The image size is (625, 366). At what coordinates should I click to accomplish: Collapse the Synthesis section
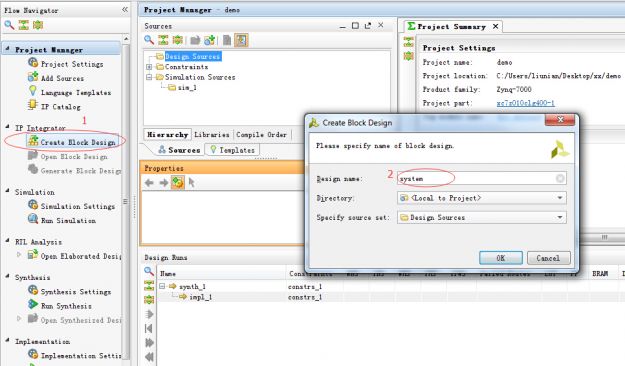click(x=7, y=276)
